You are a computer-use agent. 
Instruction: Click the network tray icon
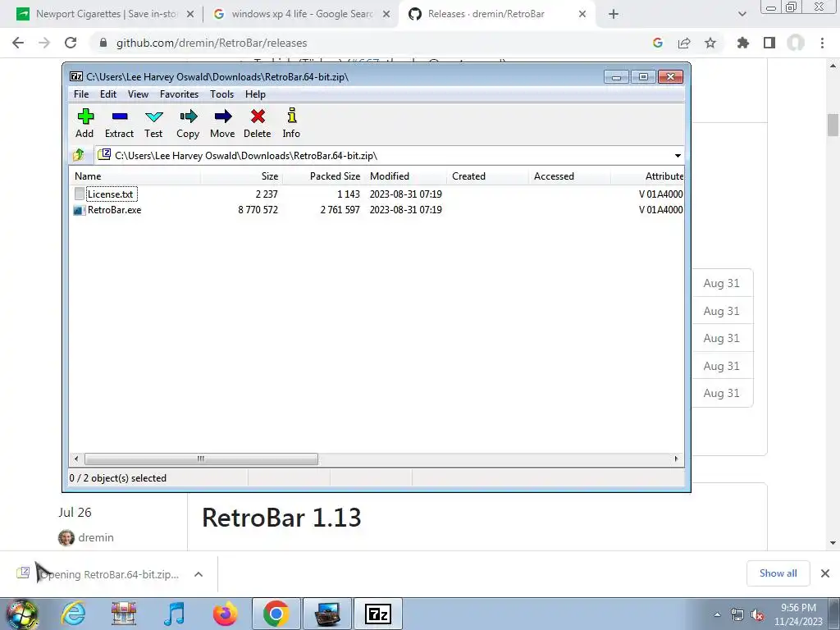[x=737, y=615]
